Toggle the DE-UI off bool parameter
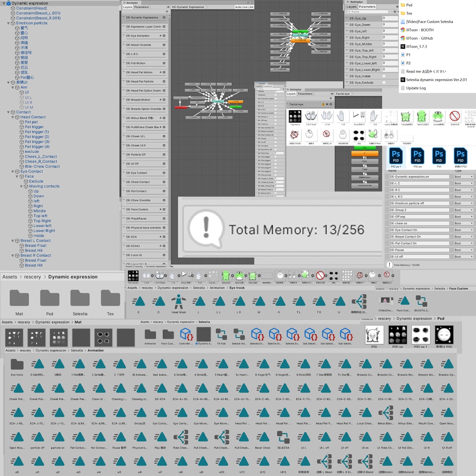 [x=418, y=256]
